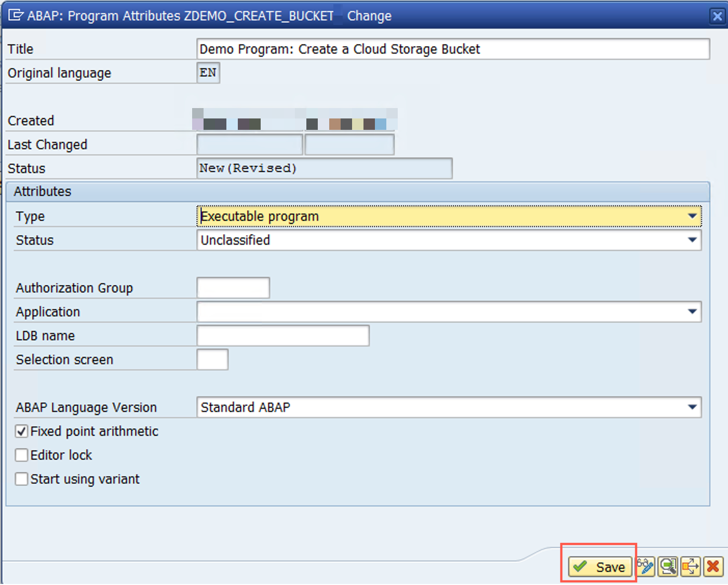The image size is (728, 585).
Task: Click the Save button
Action: (600, 567)
